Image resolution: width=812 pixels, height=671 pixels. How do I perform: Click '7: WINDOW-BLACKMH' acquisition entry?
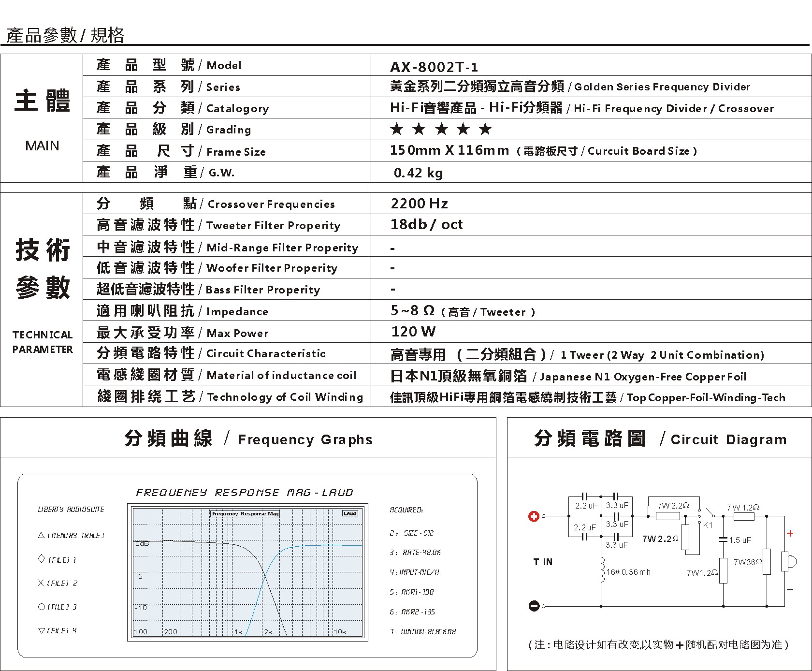423,631
